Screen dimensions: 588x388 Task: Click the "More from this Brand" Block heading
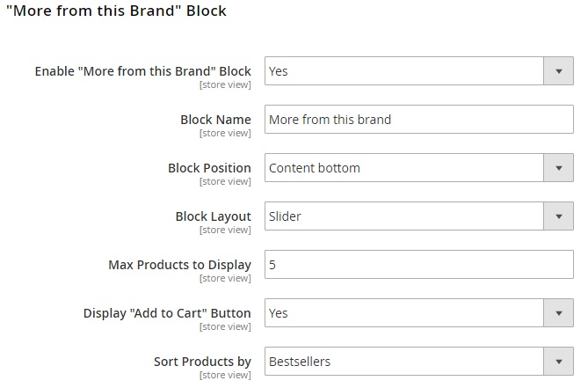click(116, 11)
